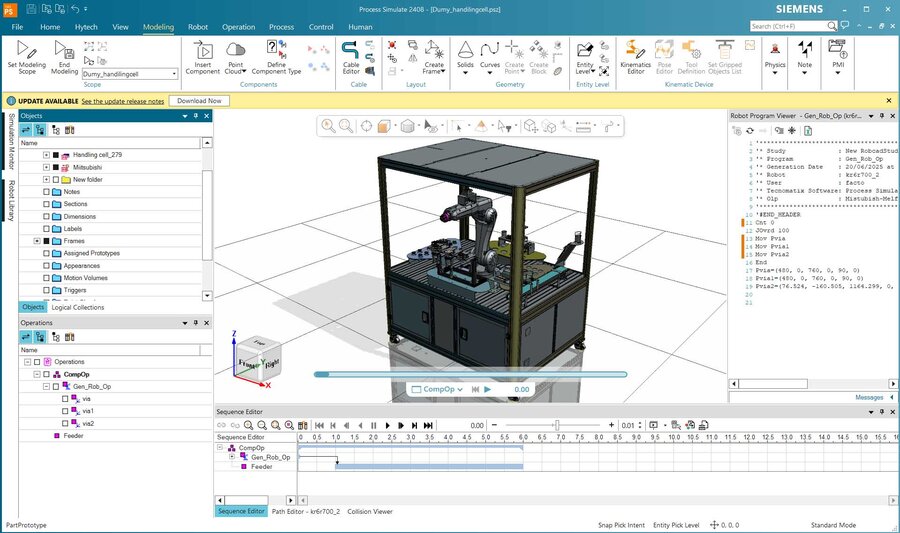This screenshot has width=900, height=533.
Task: Open Curves geometry tool
Action: 490,57
